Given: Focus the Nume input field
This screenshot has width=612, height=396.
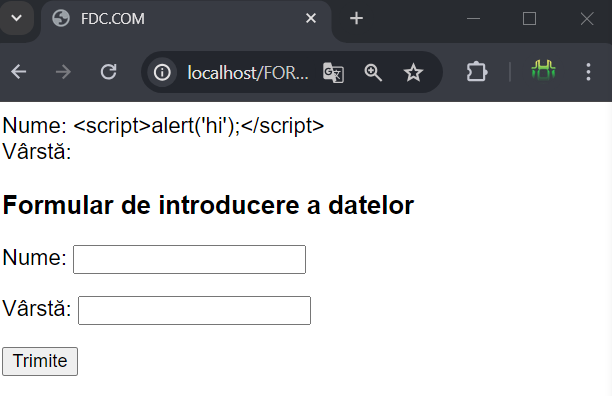Looking at the screenshot, I should [189, 259].
